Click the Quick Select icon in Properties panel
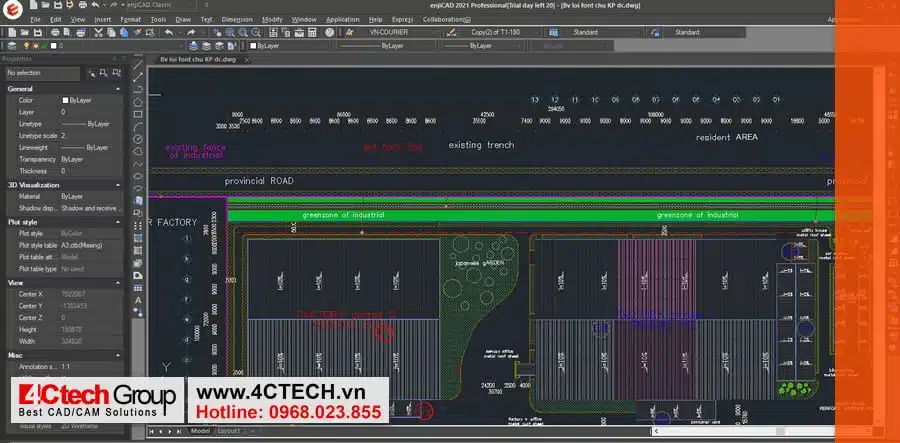The height and width of the screenshot is (443, 900). pos(92,73)
